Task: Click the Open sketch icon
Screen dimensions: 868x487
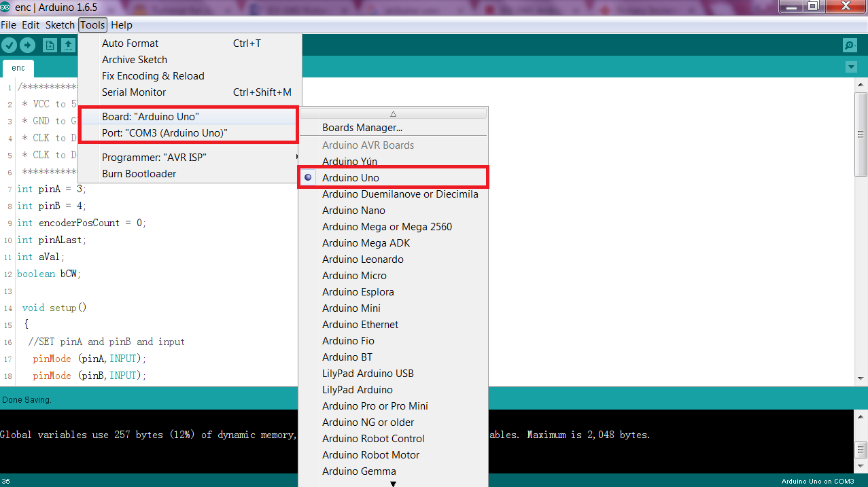Action: [x=68, y=45]
